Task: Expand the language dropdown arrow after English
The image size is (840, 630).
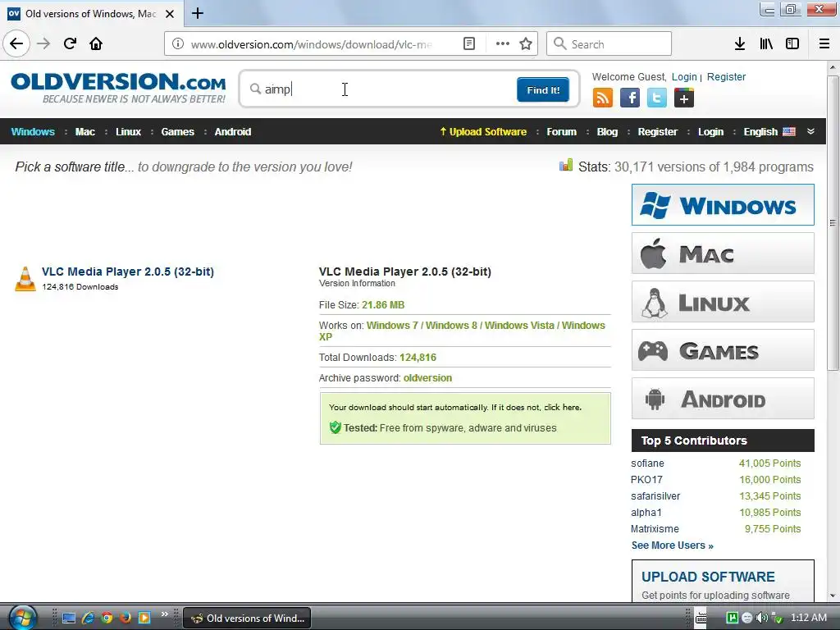Action: click(811, 132)
